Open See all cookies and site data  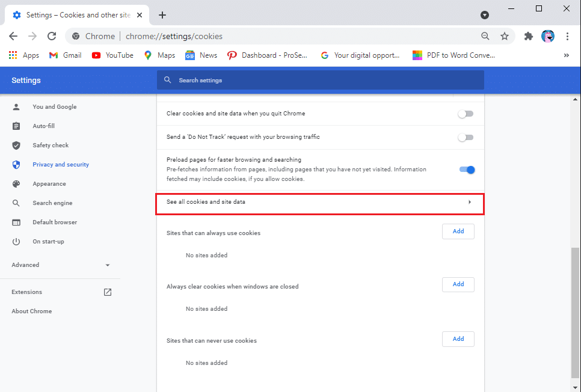[319, 203]
